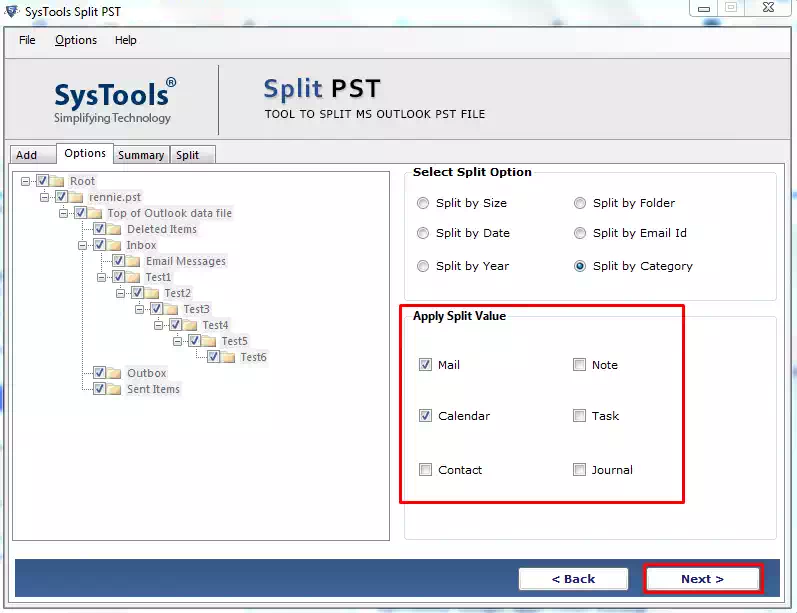This screenshot has height=613, width=797.
Task: Select 'Sent Items' label in tree
Action: pyautogui.click(x=153, y=389)
